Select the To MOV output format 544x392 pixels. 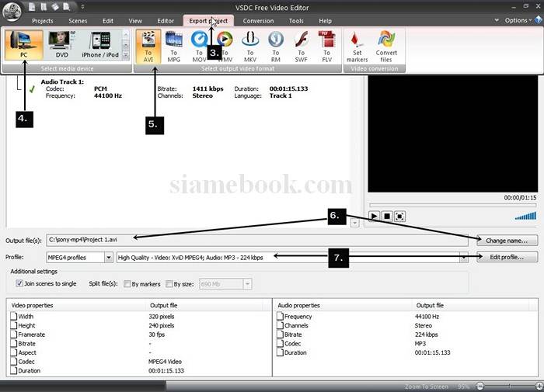tap(199, 47)
